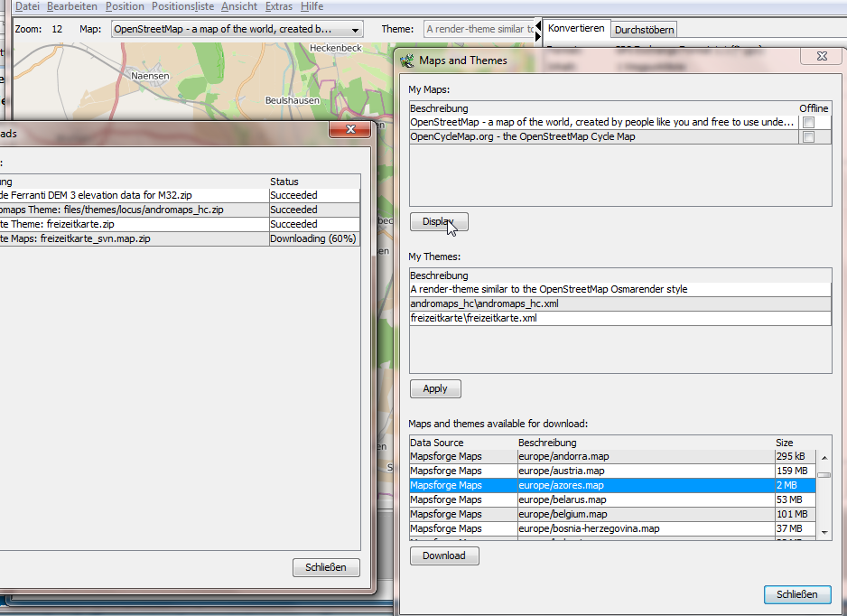Select the andromaps_hc.xml theme
This screenshot has height=616, width=847.
click(x=620, y=303)
